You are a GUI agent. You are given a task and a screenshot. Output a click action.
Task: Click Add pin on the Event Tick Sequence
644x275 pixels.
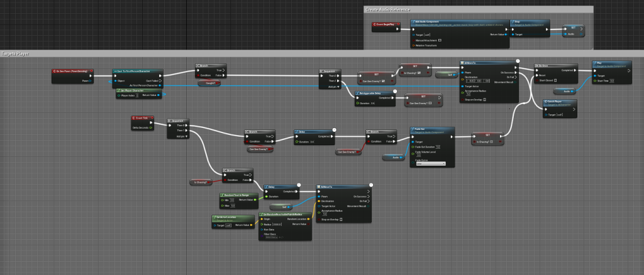pos(179,136)
